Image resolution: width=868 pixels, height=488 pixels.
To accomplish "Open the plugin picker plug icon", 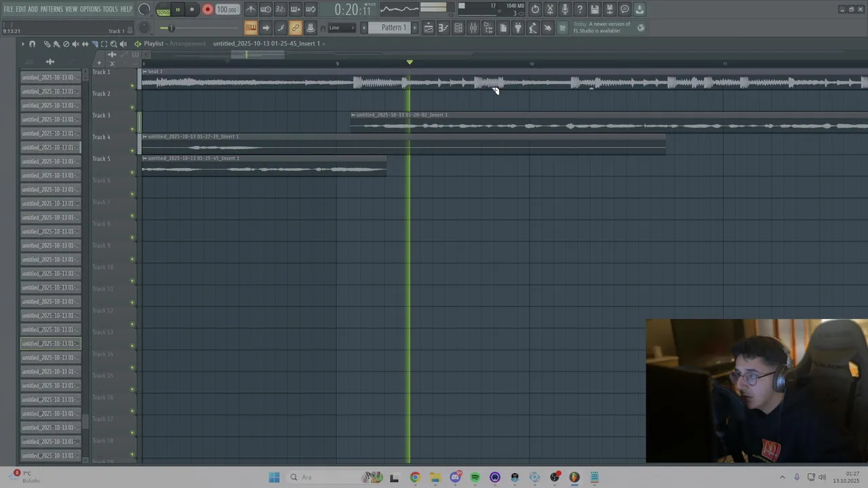I will click(518, 28).
